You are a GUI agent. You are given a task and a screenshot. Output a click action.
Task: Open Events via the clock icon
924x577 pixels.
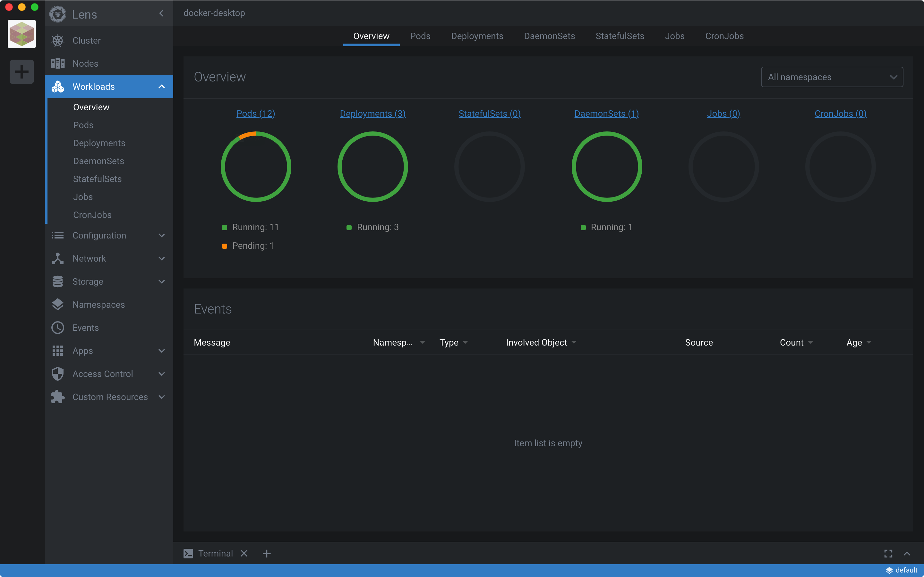click(x=58, y=328)
